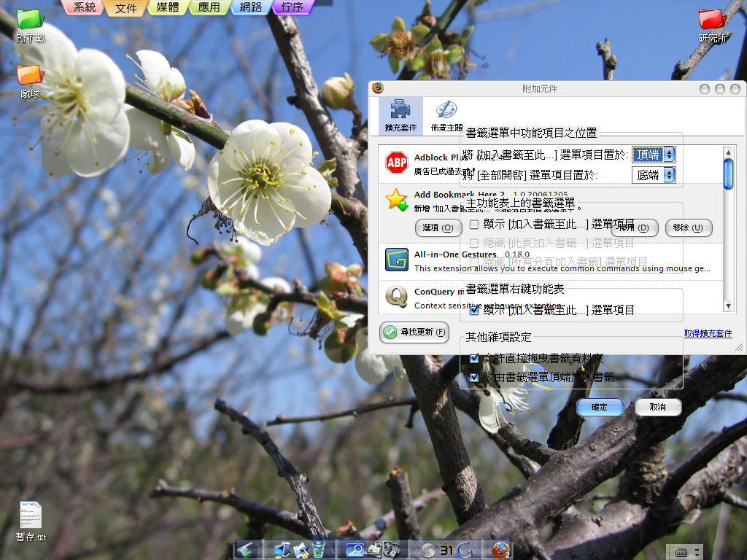
Task: Select the Adblock Plus ABP icon
Action: (x=396, y=163)
